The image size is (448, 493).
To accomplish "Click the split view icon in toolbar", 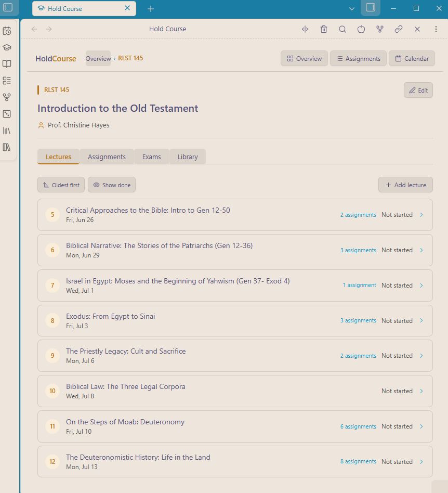I will point(305,29).
